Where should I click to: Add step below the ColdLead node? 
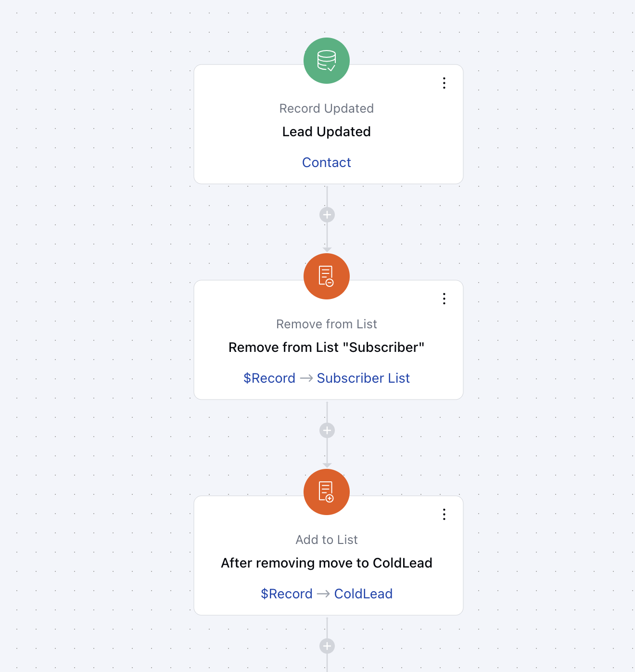327,646
